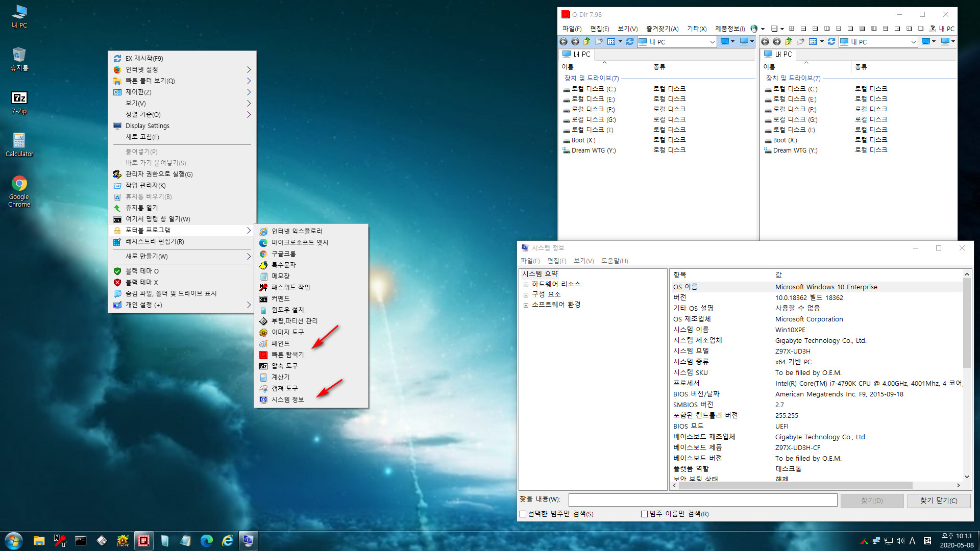Open Task Manager entry in context menu
The image size is (980, 551).
pos(182,185)
